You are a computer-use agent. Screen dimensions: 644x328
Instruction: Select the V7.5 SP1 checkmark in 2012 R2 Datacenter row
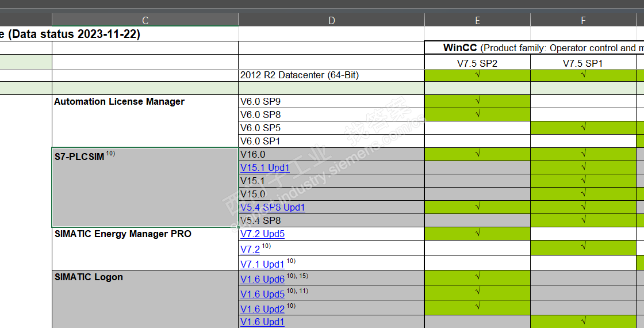(x=583, y=75)
